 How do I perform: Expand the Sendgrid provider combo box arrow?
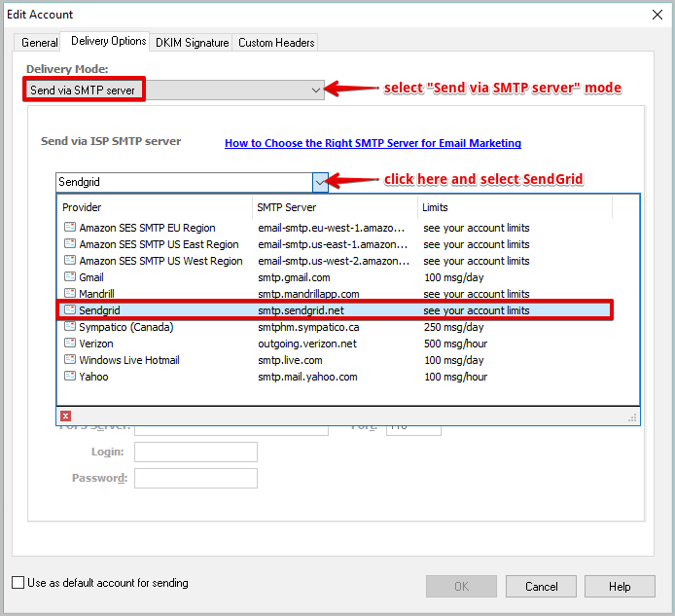coord(320,182)
